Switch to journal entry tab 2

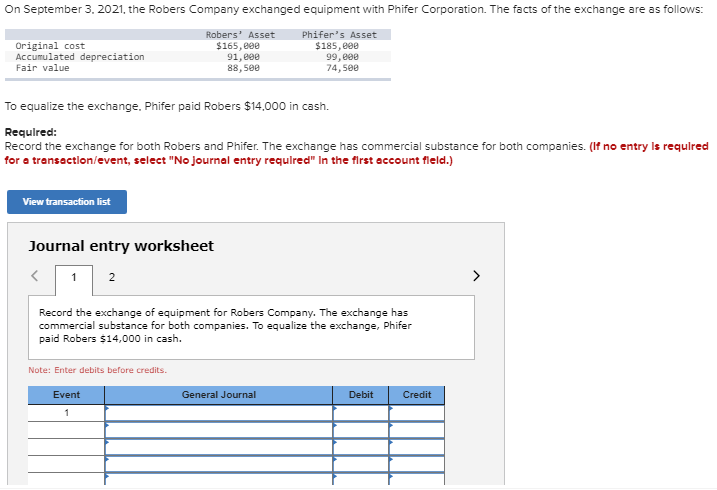tap(112, 277)
